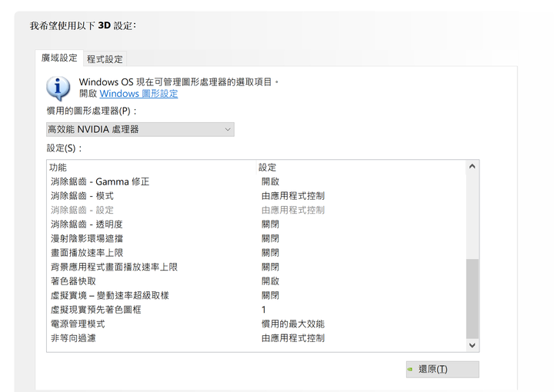554x392 pixels.
Task: Select the 廣域設定 tab
Action: pos(59,58)
